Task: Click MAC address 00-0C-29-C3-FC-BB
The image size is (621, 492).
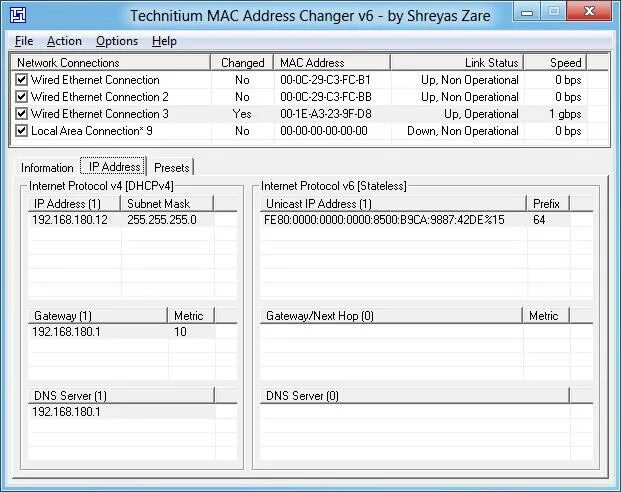Action: point(326,97)
